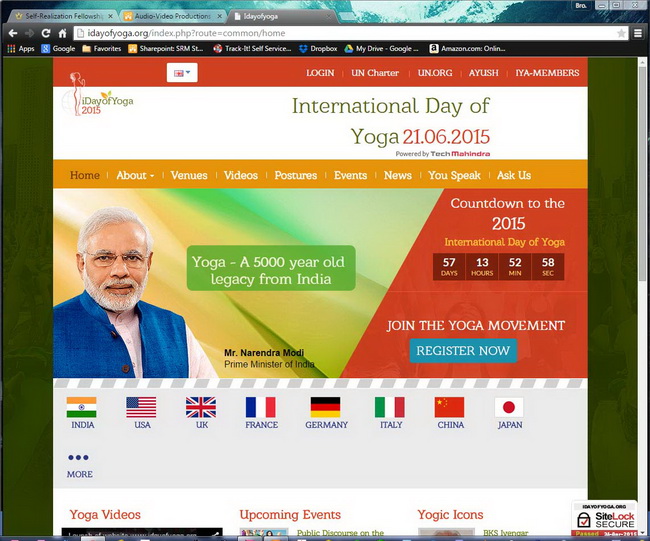Open the Events menu item
This screenshot has height=541, width=650.
click(x=350, y=175)
